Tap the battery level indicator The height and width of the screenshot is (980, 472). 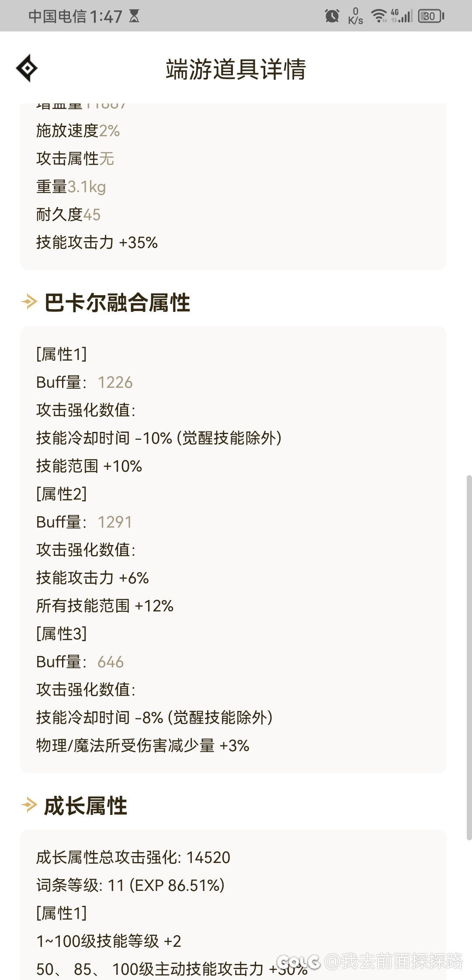[431, 17]
